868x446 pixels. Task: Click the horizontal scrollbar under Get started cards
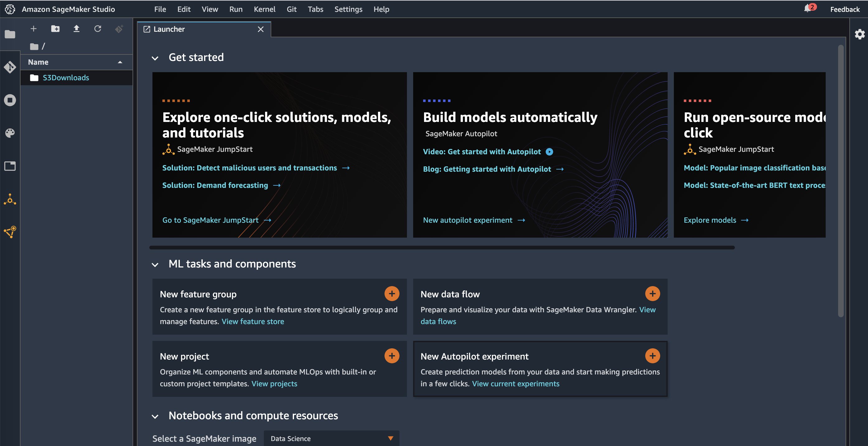point(441,248)
